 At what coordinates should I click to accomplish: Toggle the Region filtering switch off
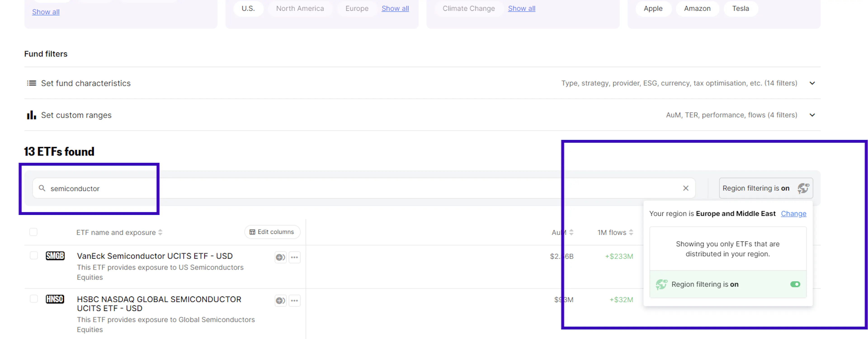click(795, 284)
